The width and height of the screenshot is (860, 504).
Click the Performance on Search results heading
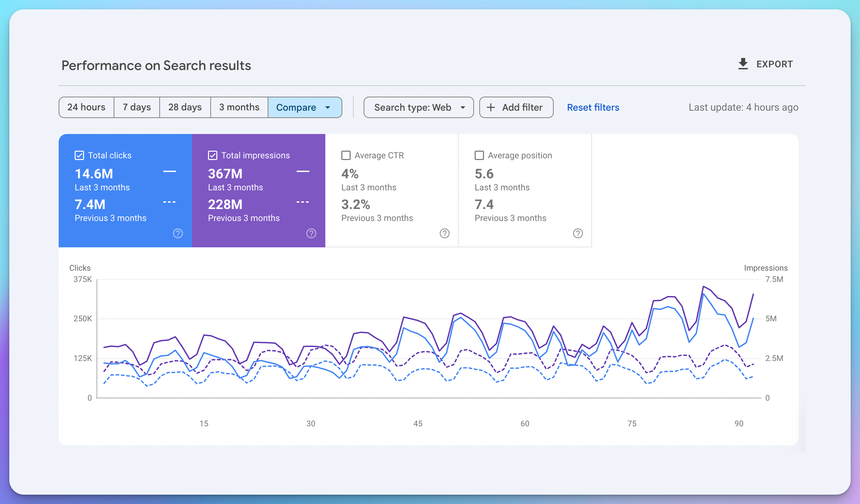pos(156,66)
